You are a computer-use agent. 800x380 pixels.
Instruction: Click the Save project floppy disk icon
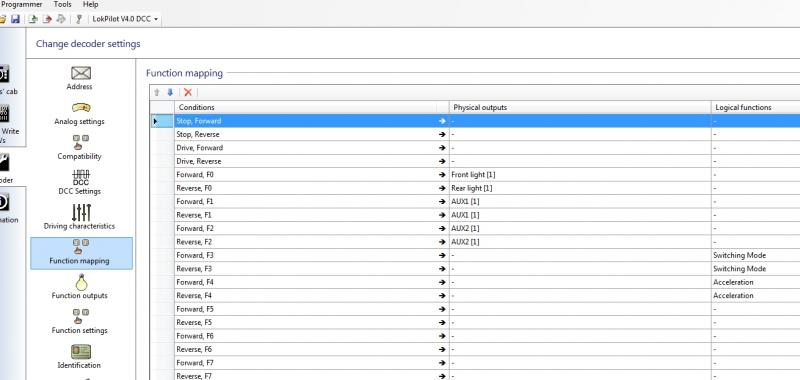tap(15, 19)
